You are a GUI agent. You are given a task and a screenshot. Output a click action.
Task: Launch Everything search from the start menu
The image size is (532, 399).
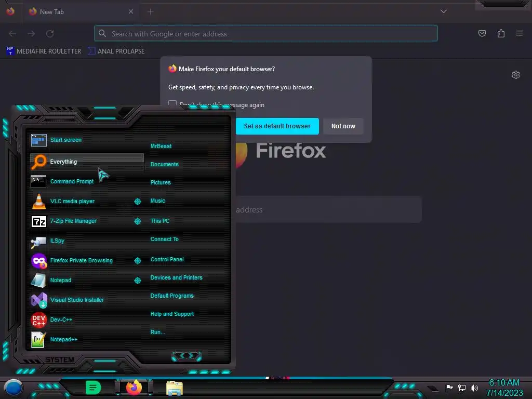click(87, 162)
